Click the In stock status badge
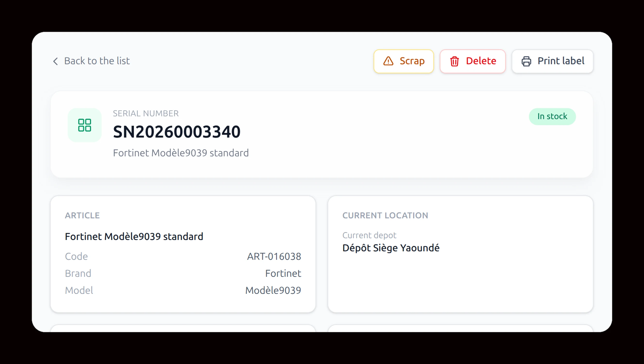The height and width of the screenshot is (364, 644). click(552, 116)
